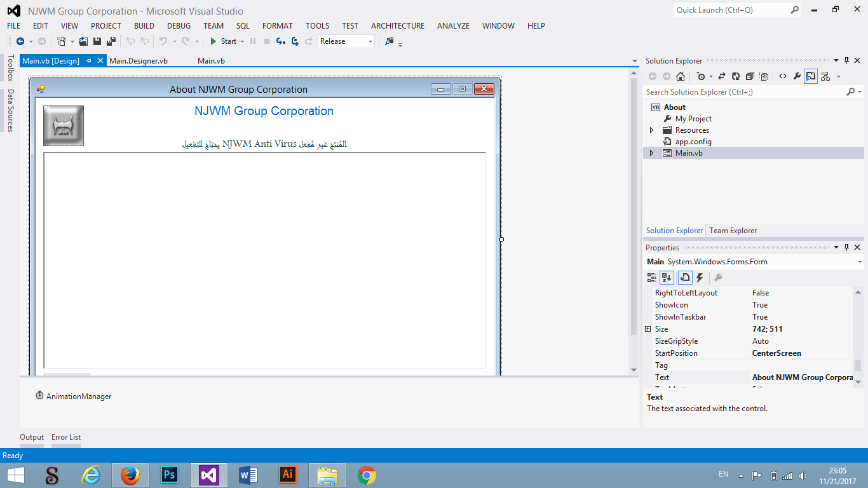Open the BUILD menu
This screenshot has width=868, height=488.
tap(144, 26)
